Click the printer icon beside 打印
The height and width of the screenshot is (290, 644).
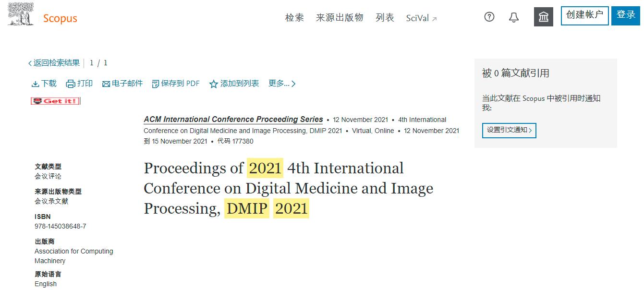71,84
